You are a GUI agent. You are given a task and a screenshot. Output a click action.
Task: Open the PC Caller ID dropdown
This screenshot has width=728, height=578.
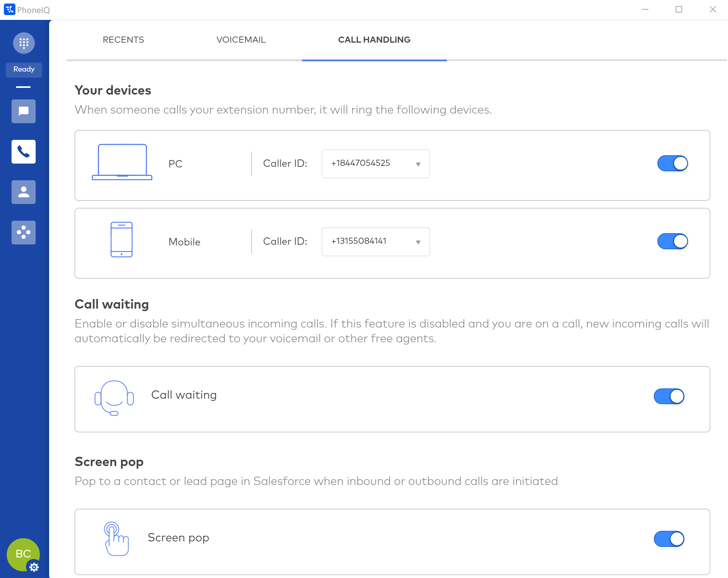click(x=376, y=164)
